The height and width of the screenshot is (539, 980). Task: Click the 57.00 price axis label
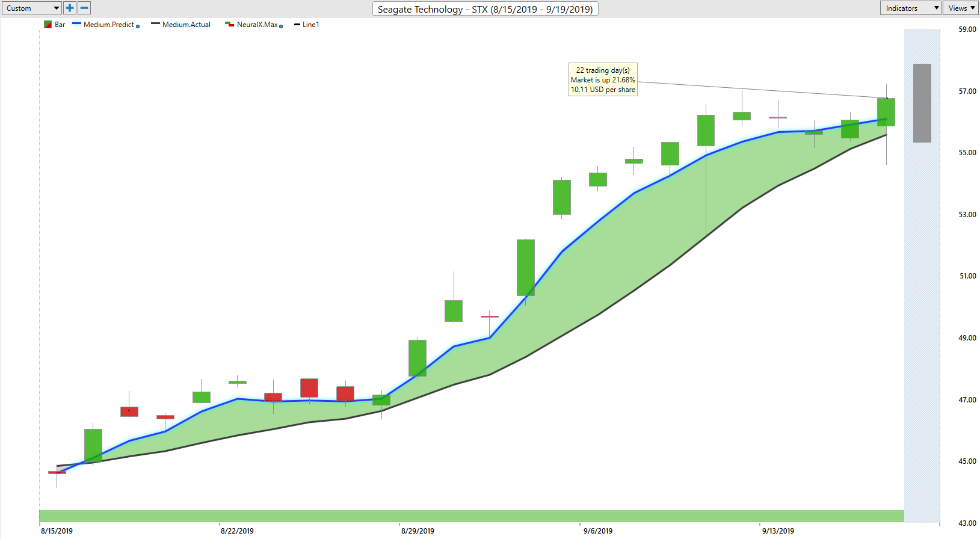(967, 91)
